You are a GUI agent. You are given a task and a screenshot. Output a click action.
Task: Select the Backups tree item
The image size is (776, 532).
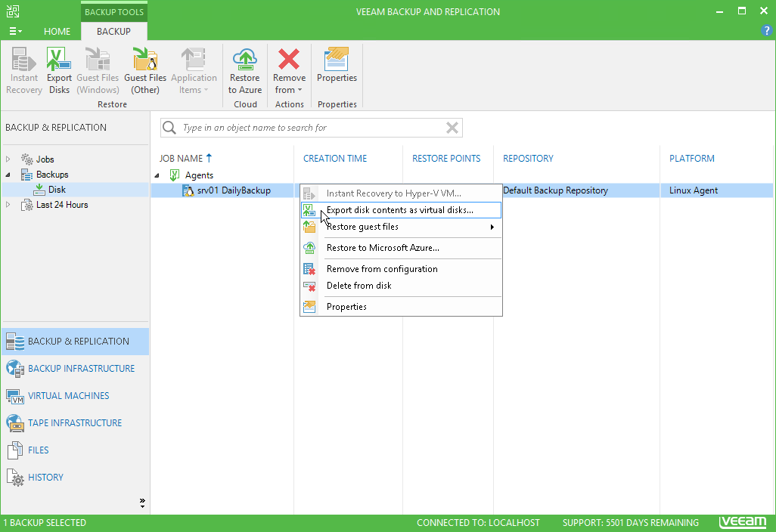(52, 175)
